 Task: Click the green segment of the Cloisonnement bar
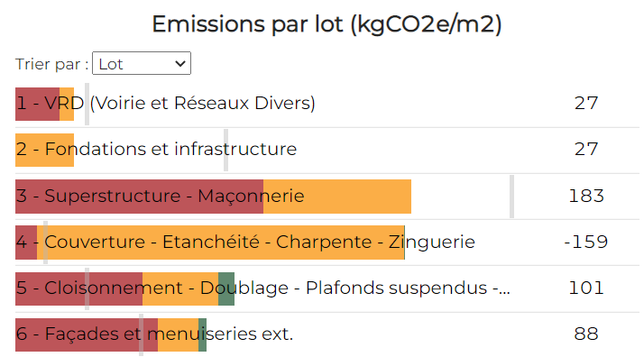point(226,288)
